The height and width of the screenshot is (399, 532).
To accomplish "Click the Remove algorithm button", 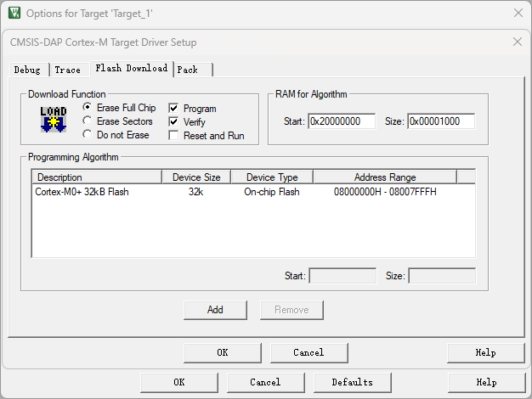I will click(x=291, y=310).
